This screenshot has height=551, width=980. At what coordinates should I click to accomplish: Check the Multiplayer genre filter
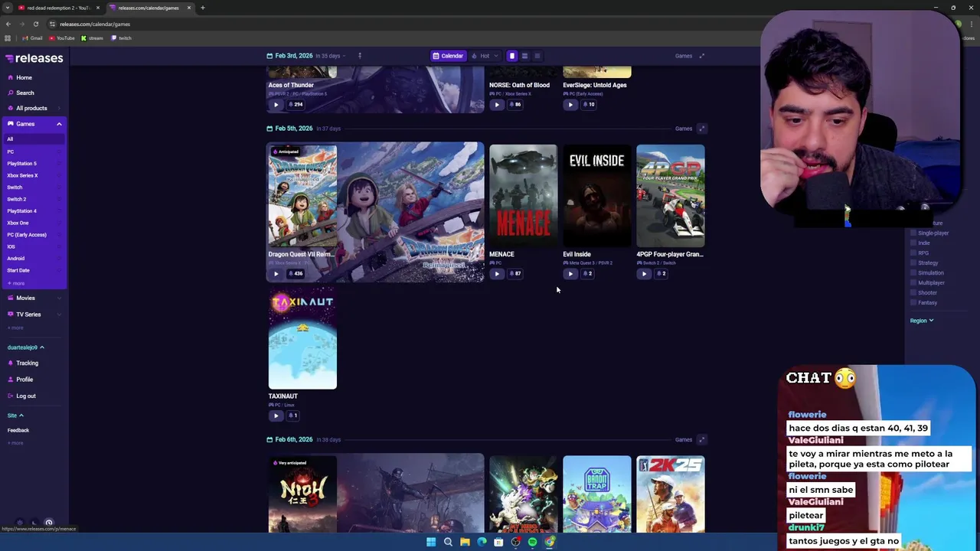pyautogui.click(x=913, y=282)
